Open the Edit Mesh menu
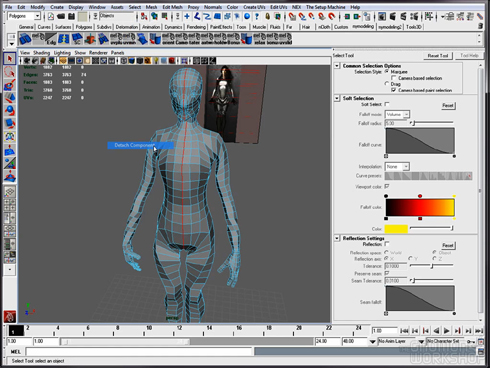This screenshot has height=368, width=490. point(172,7)
